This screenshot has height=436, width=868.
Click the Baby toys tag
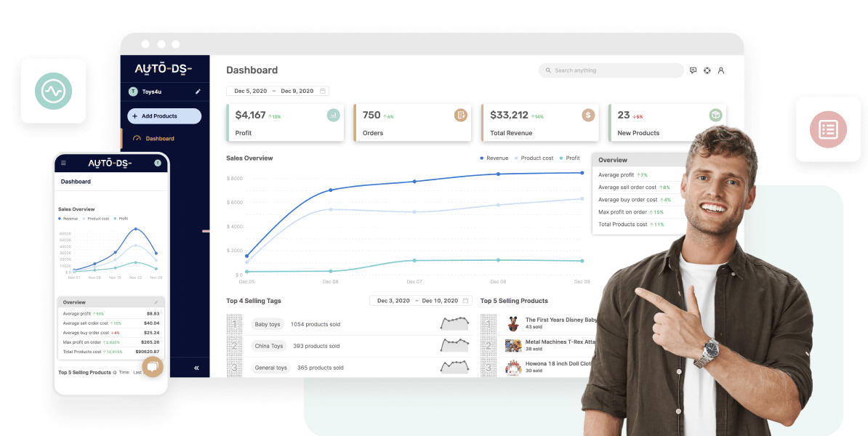coord(267,324)
